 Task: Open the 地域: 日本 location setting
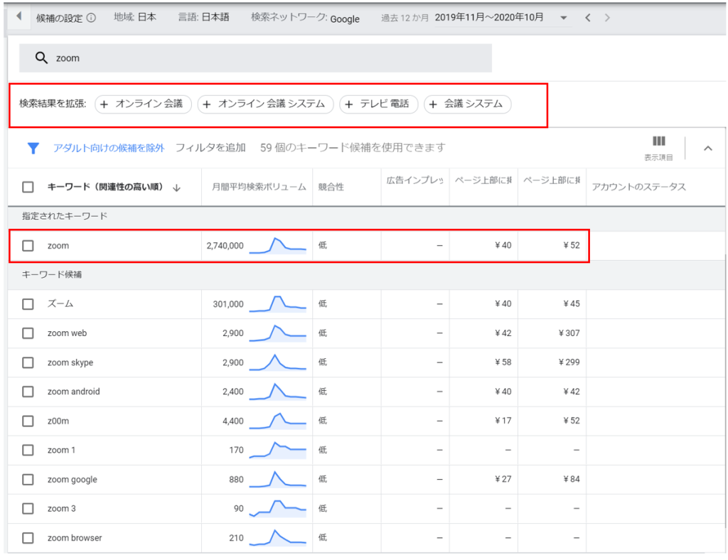coord(135,17)
